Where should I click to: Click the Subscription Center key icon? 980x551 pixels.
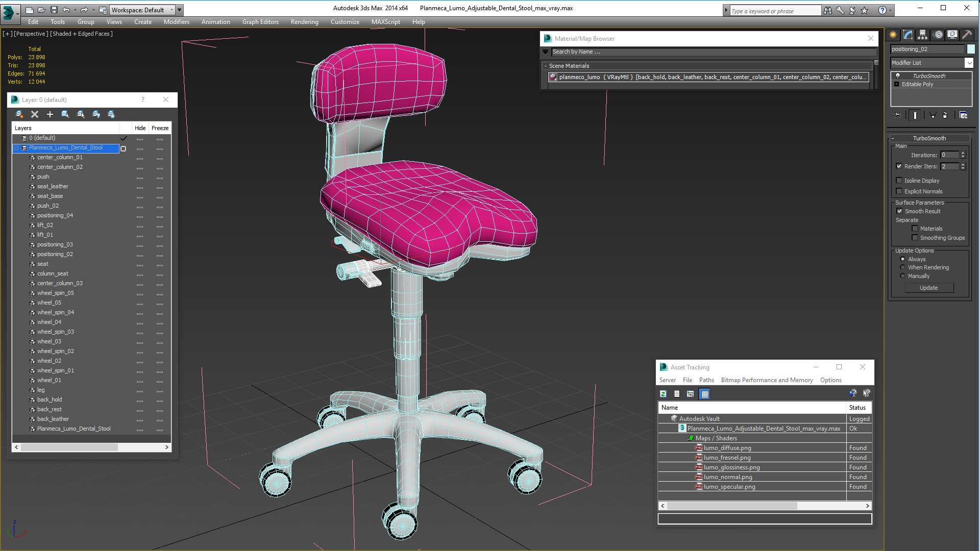point(840,10)
